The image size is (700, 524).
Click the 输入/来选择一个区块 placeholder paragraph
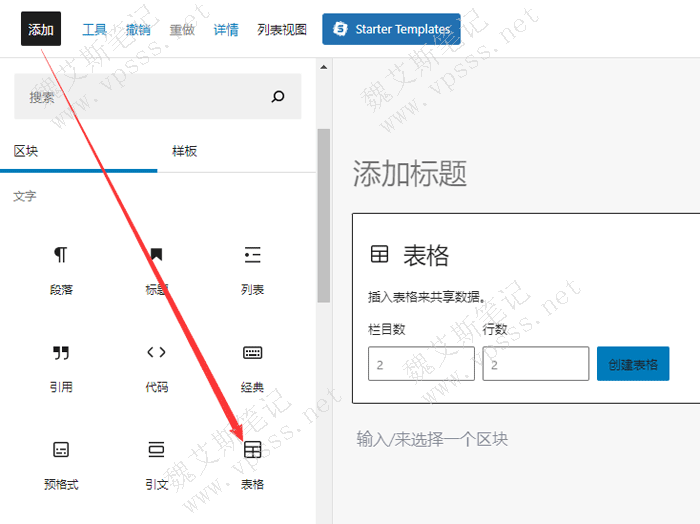[432, 439]
